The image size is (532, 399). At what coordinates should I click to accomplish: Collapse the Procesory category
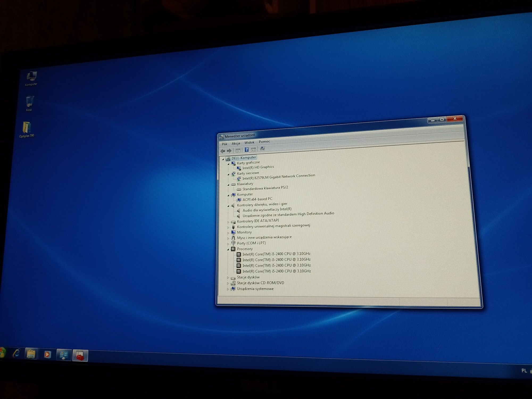coord(228,250)
